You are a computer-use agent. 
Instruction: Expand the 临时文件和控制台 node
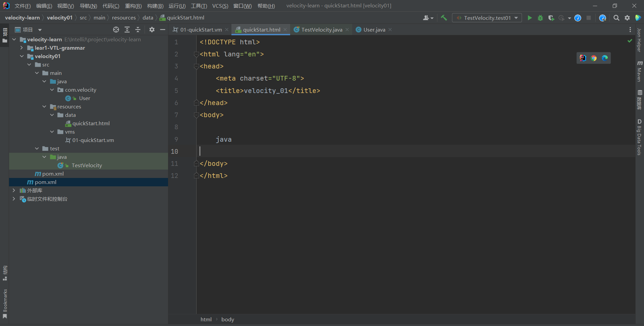click(x=14, y=199)
